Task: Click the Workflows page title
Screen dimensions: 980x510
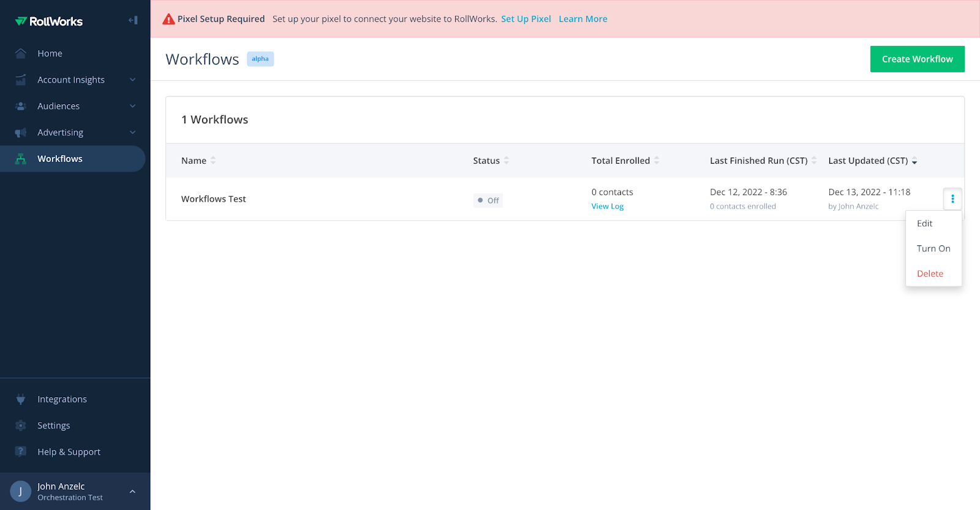Action: 202,59
